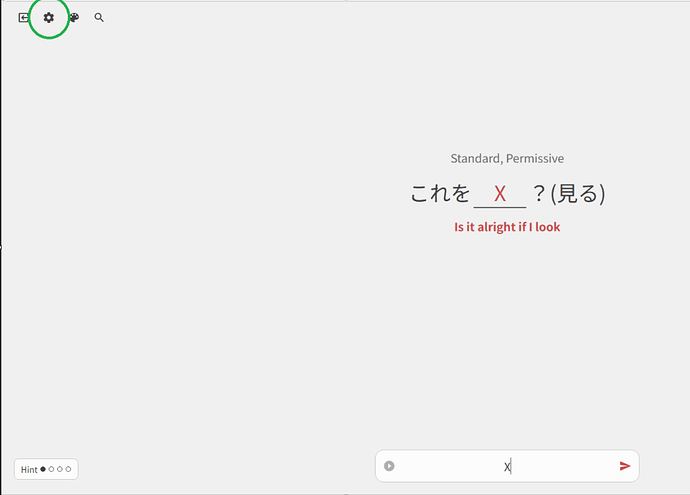Click the これを text in the sentence
This screenshot has width=690, height=495.
click(x=440, y=194)
